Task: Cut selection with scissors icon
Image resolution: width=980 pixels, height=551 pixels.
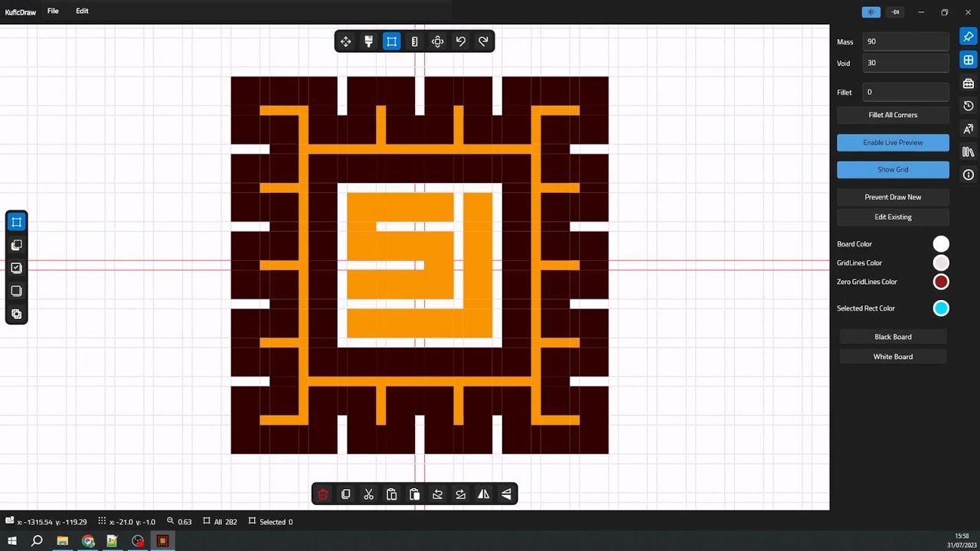Action: [x=368, y=494]
